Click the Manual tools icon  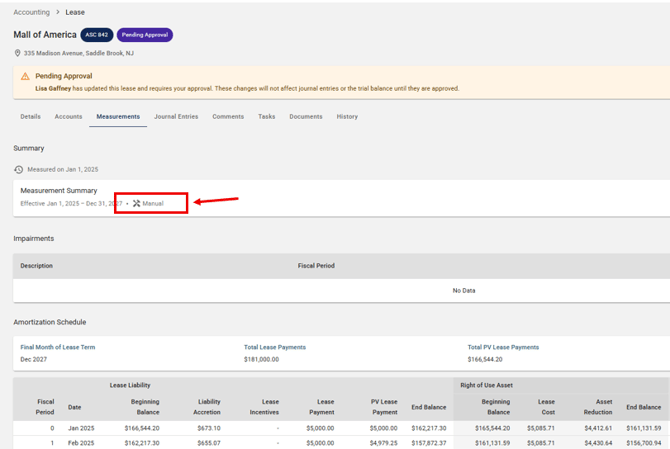click(137, 204)
